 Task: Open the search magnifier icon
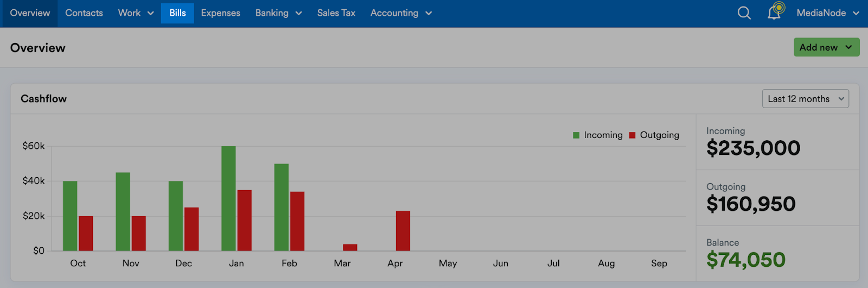click(744, 13)
